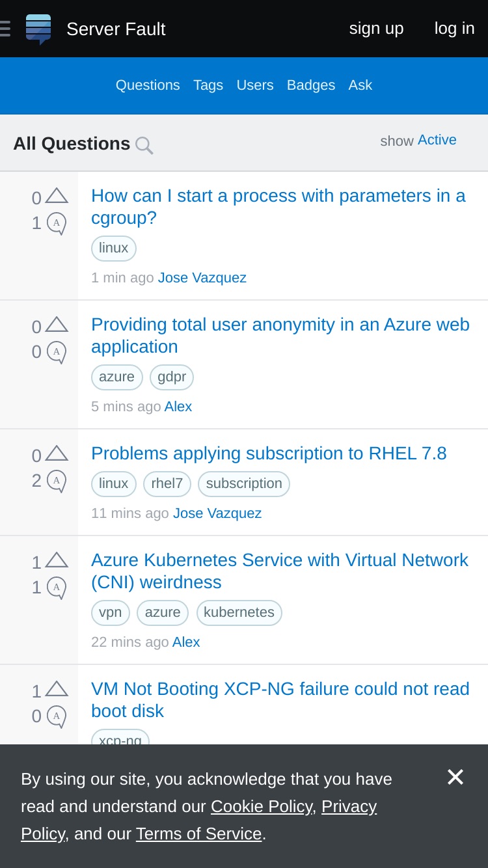Dismiss the cookie notice with the X
This screenshot has height=868, width=488.
(x=455, y=777)
